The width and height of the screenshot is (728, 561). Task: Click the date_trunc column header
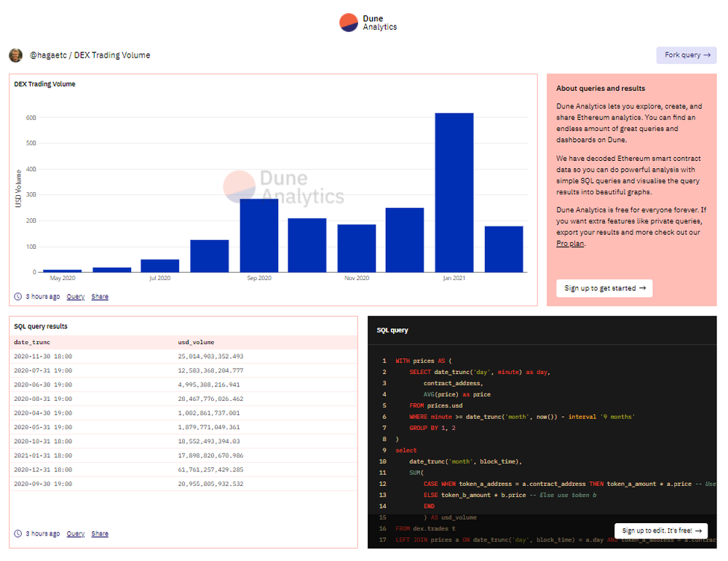click(32, 343)
